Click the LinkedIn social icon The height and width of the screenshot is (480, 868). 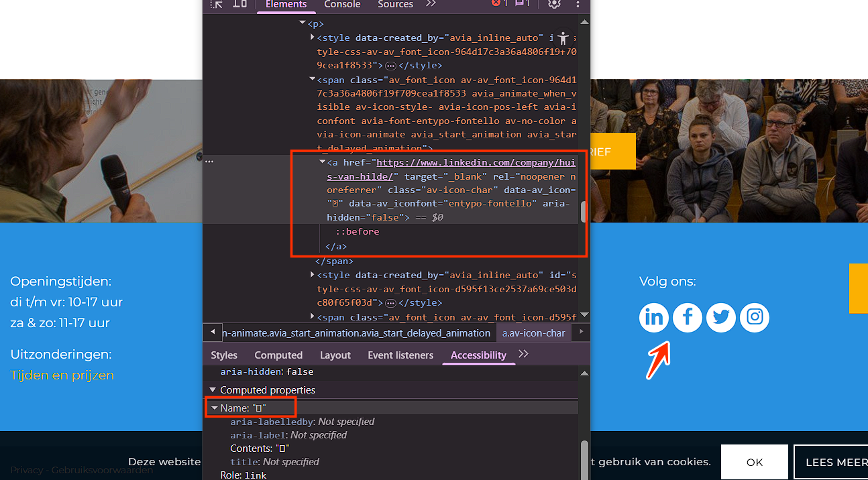(x=654, y=317)
